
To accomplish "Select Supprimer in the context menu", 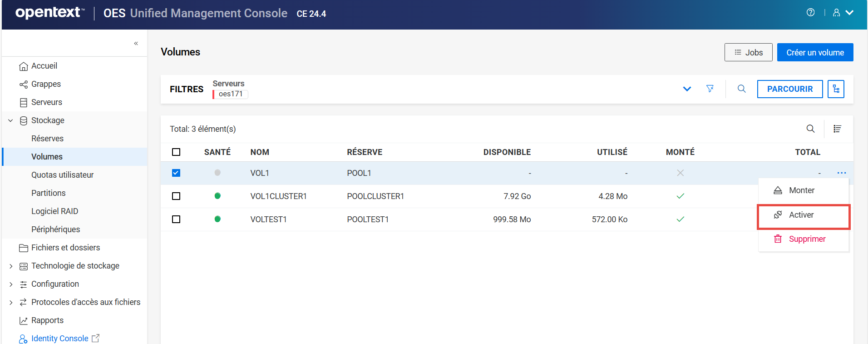I will pos(807,239).
